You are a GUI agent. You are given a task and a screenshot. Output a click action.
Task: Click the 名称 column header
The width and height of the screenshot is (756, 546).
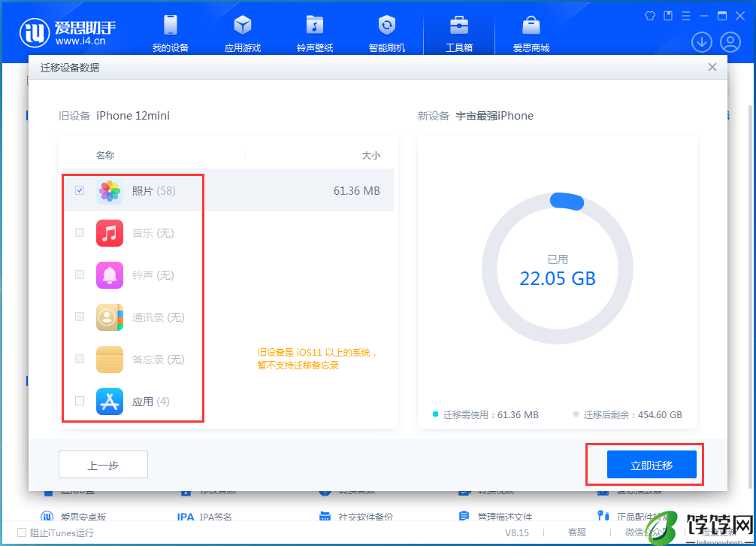[105, 156]
